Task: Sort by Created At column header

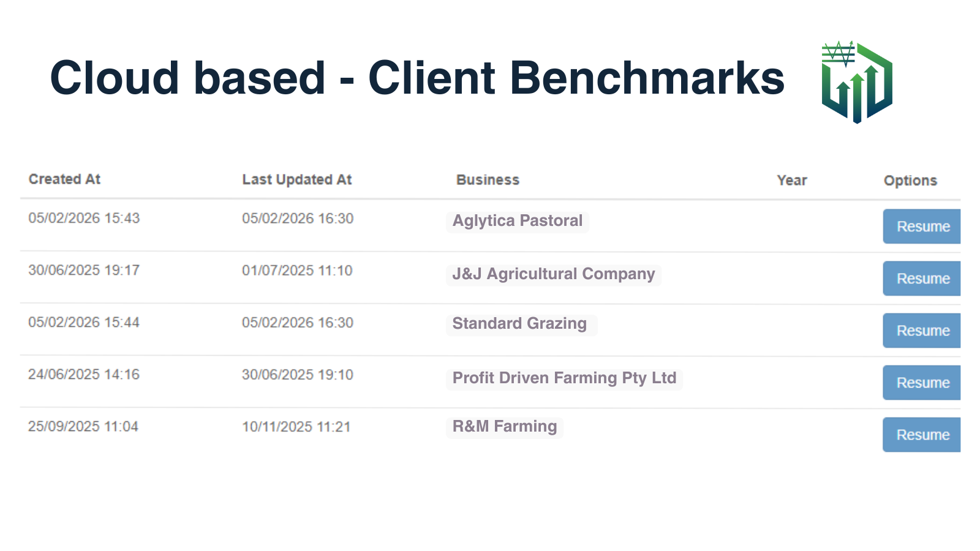Action: point(64,179)
